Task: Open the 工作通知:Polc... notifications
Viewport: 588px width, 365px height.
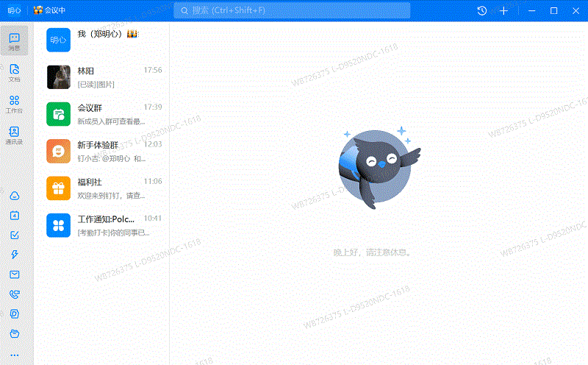Action: point(101,225)
